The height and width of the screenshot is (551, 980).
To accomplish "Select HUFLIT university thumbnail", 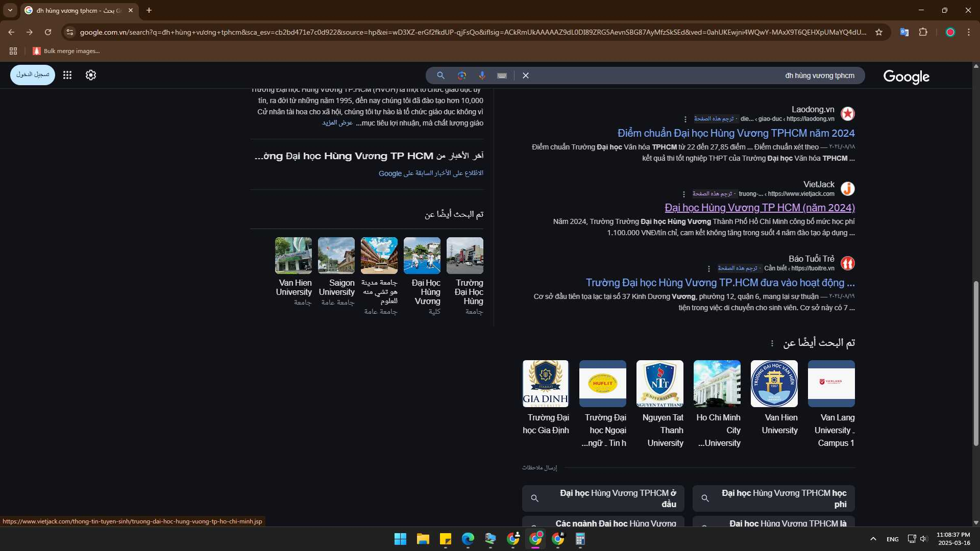I will click(603, 384).
